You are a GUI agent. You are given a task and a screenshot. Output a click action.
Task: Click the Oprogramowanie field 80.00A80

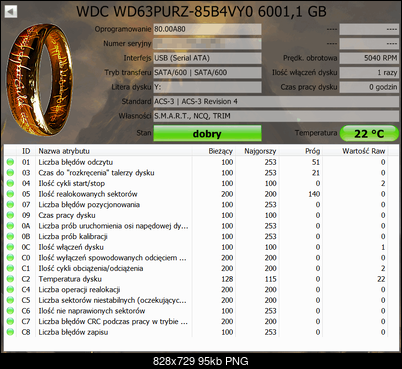tap(207, 29)
